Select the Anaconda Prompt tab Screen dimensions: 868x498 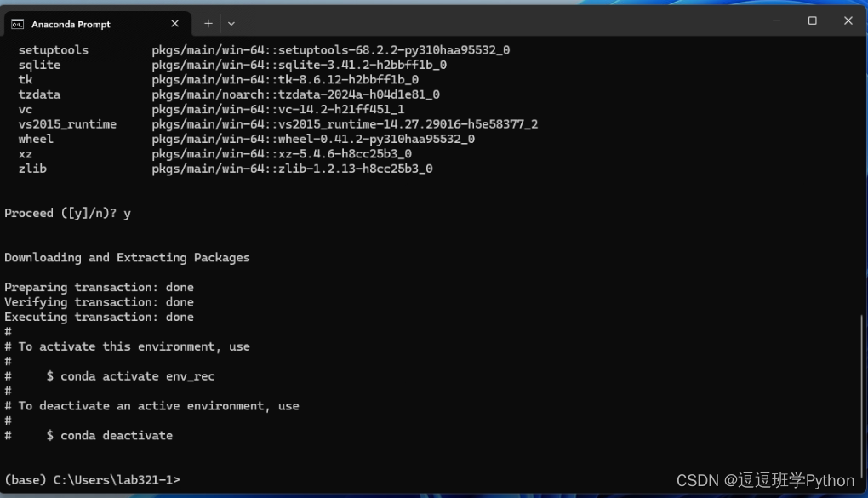(x=98, y=24)
